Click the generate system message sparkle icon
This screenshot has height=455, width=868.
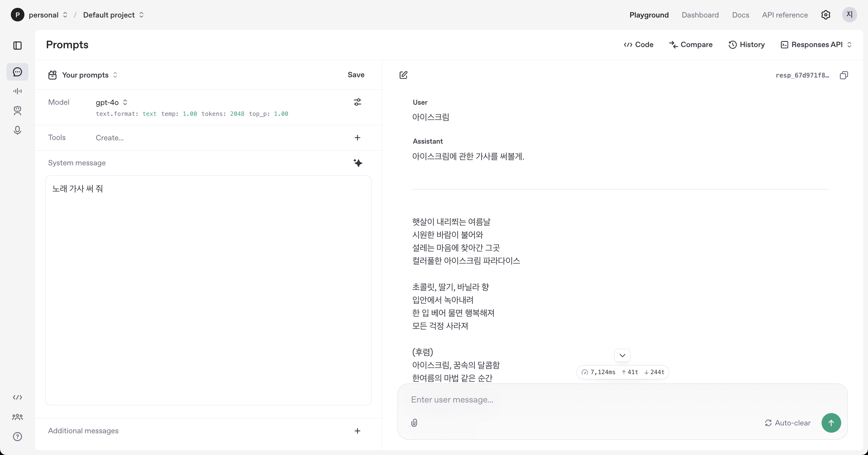(x=357, y=163)
